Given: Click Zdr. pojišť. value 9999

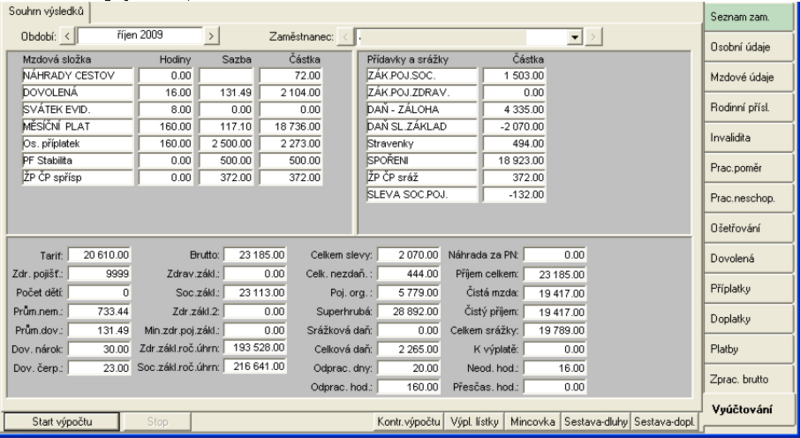Looking at the screenshot, I should pyautogui.click(x=99, y=274).
